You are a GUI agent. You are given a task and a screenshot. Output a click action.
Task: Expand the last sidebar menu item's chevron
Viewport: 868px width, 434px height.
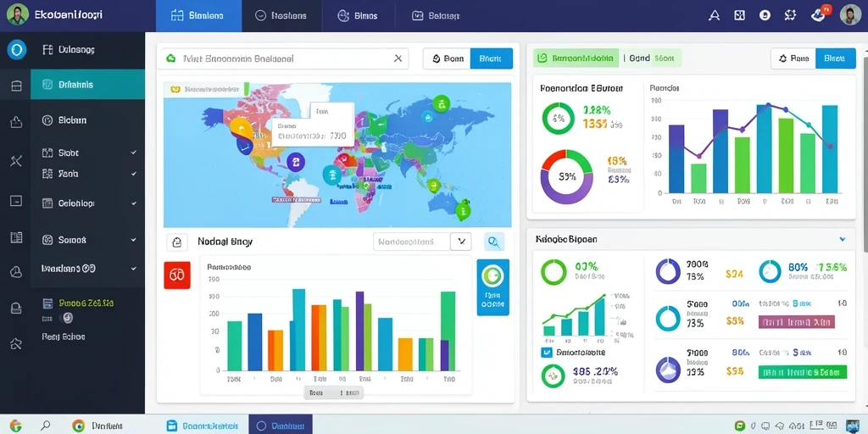pos(133,269)
